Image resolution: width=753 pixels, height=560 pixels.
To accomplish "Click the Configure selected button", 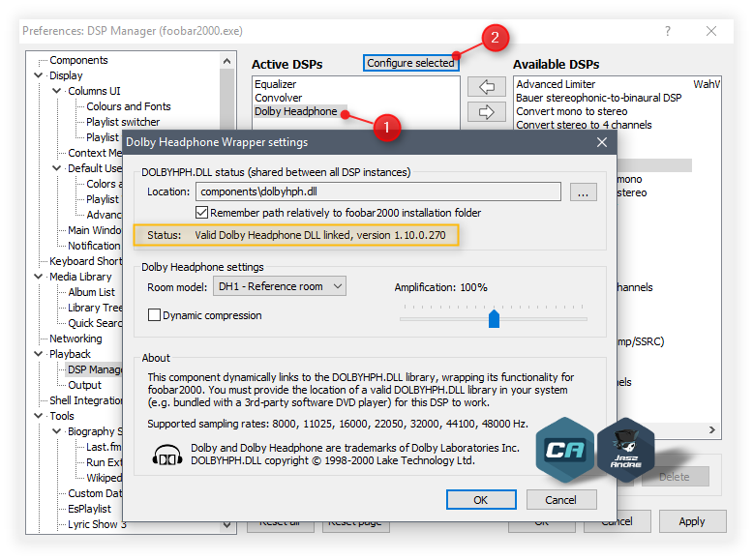I will [411, 63].
